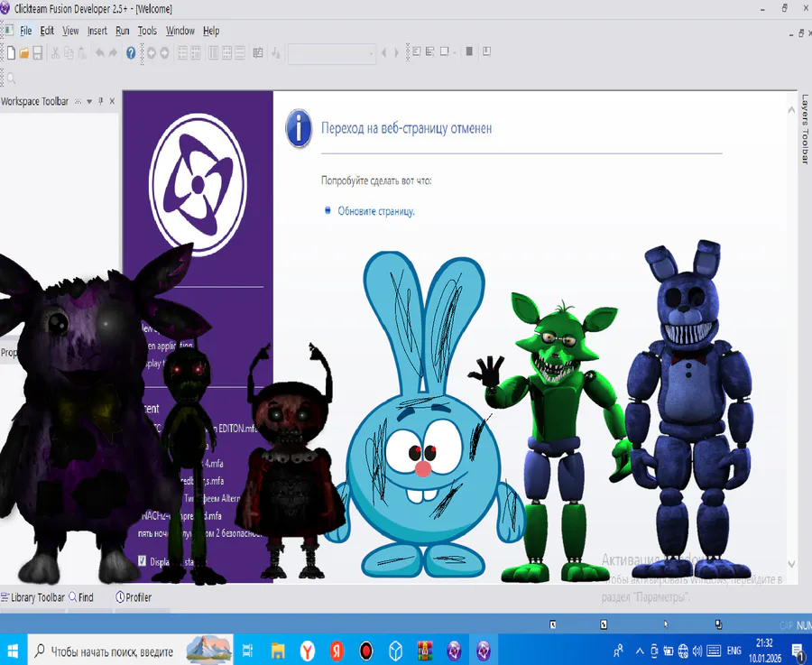Switch input language via ENG indicator
Screen dimensions: 812x665
click(x=734, y=651)
